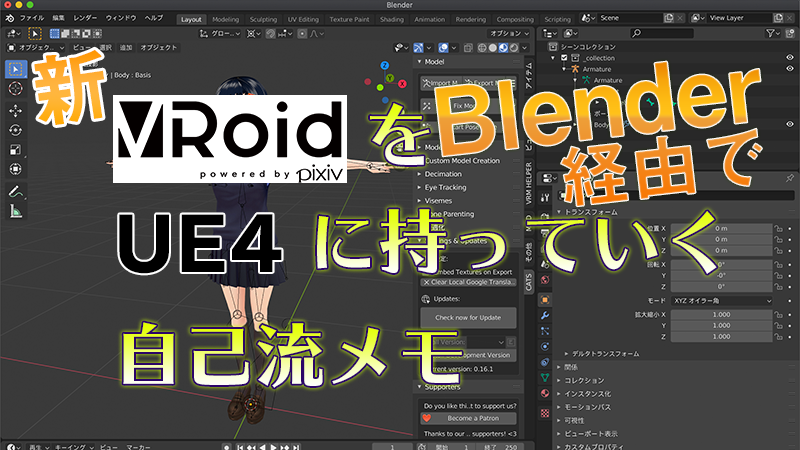Select the Annotate pencil tool
This screenshot has height=450, width=800.
pos(16,190)
